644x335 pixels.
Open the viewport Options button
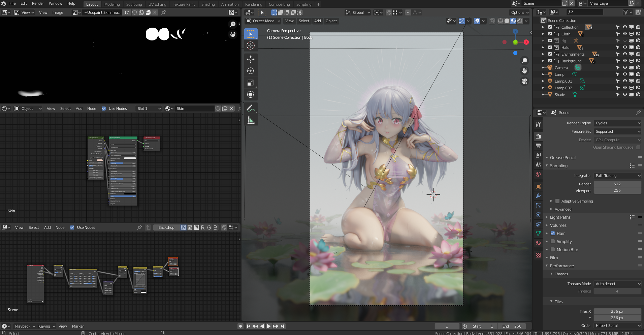520,12
